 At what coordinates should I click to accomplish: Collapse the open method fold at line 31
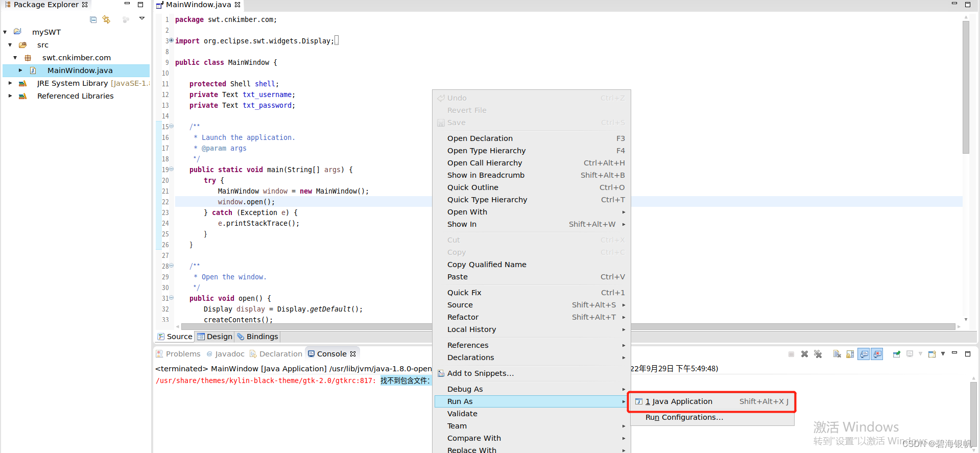click(x=172, y=298)
